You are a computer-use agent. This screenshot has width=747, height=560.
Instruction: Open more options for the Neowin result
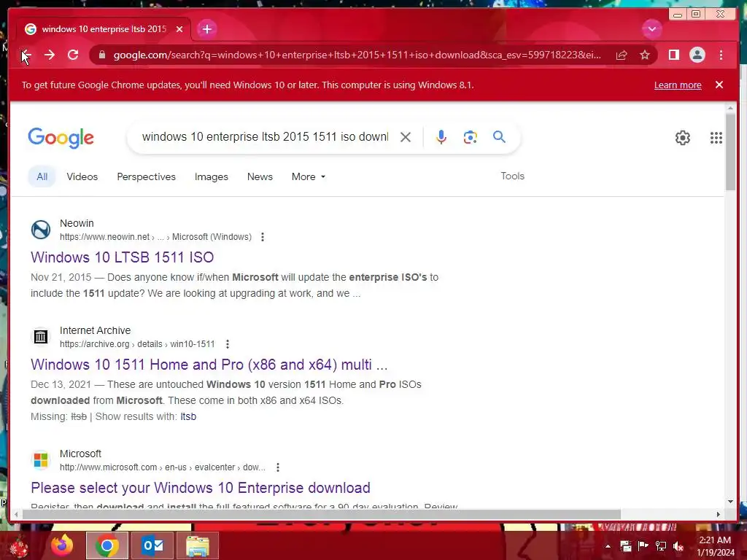point(263,237)
